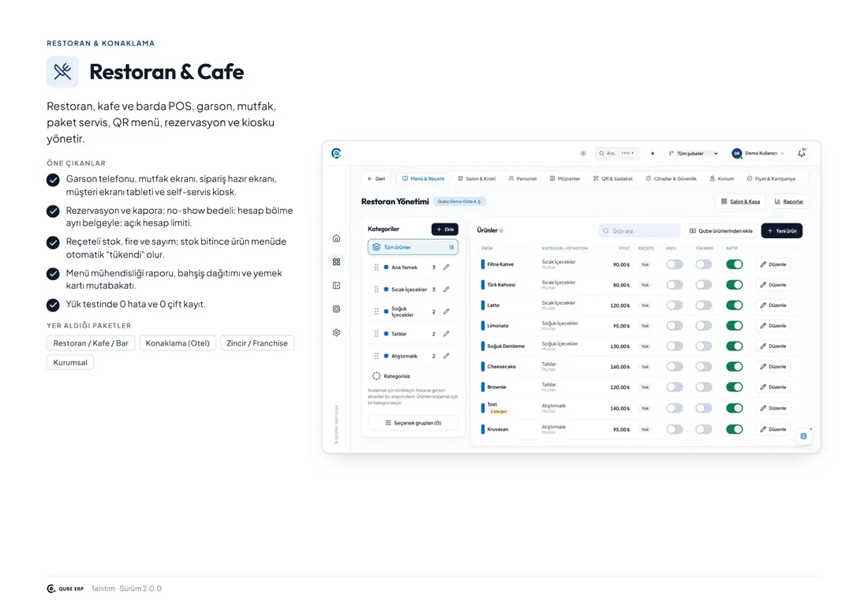Add a category with the Ekle button
This screenshot has height=614, width=868.
(x=445, y=229)
